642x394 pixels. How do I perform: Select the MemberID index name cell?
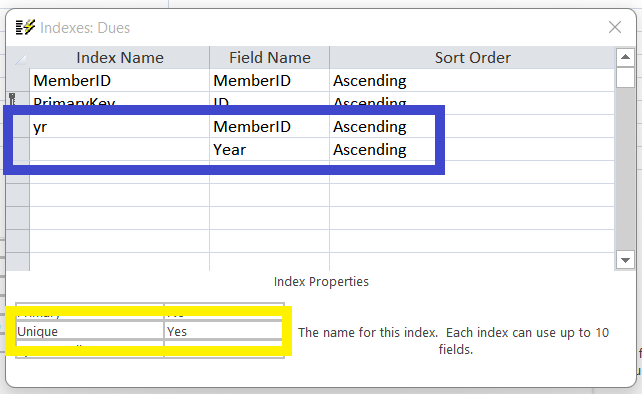click(120, 80)
